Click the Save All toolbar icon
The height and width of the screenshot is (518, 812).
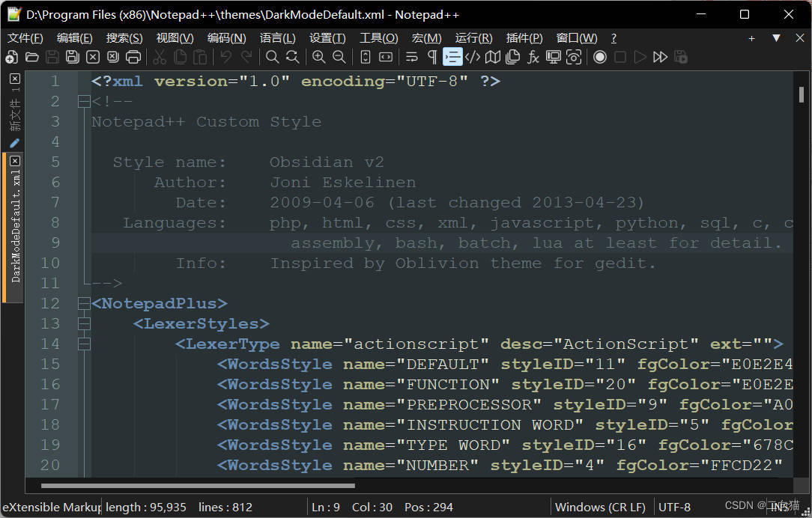(x=72, y=57)
